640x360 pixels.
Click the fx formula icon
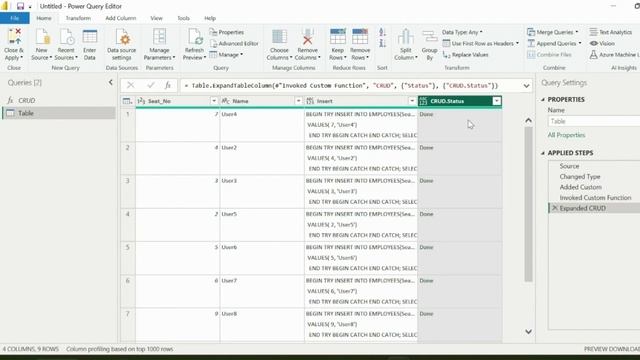click(168, 85)
